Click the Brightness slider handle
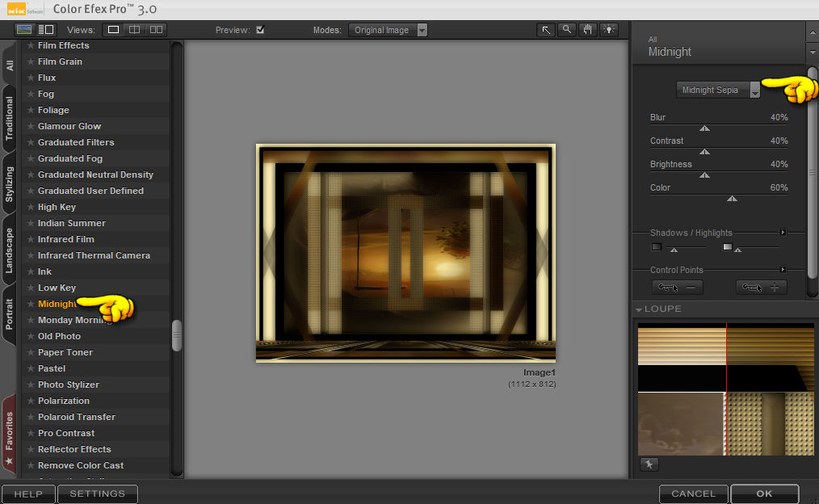Image resolution: width=819 pixels, height=504 pixels. tap(704, 175)
